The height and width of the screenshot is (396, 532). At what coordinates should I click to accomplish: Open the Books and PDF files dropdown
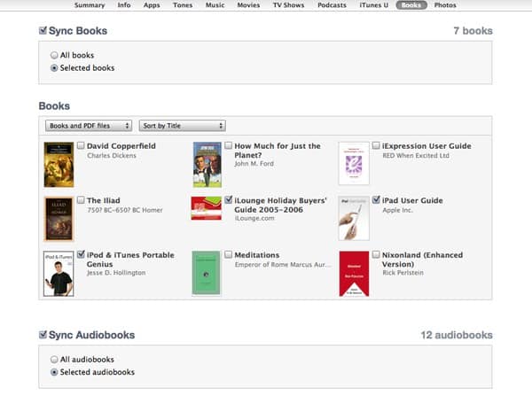click(x=89, y=126)
